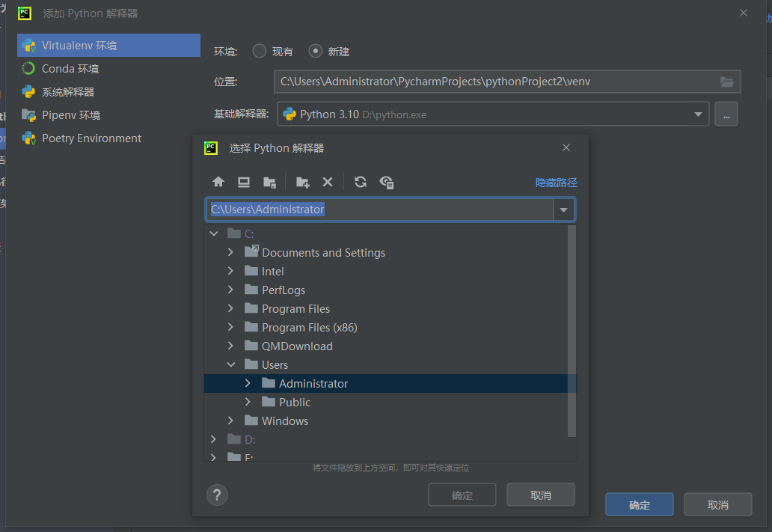Select the QMDownload folder row
Screen dimensions: 772x532
point(390,346)
